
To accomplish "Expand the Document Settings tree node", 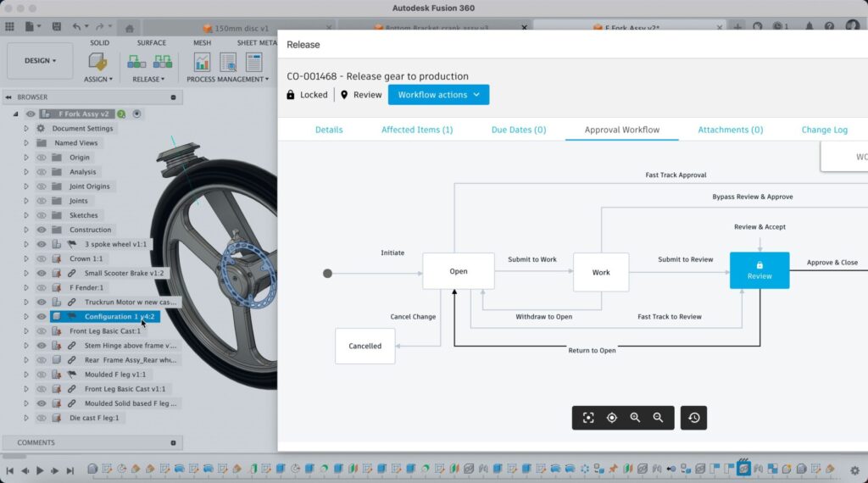I will click(26, 129).
